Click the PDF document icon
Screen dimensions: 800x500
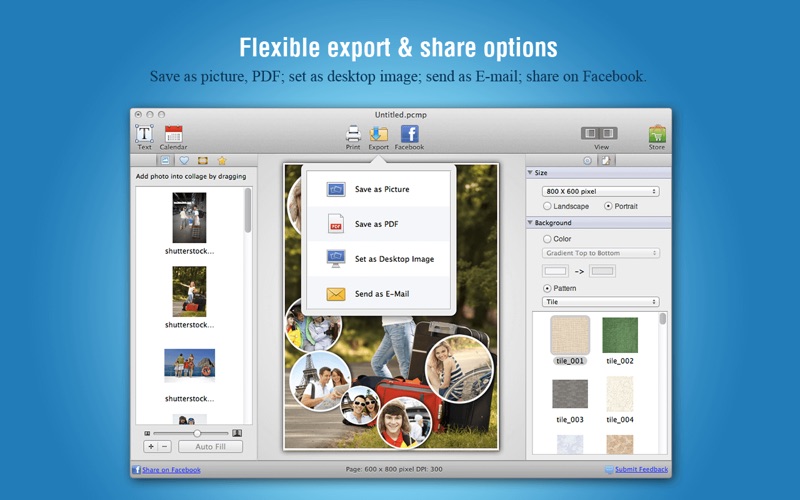[336, 224]
